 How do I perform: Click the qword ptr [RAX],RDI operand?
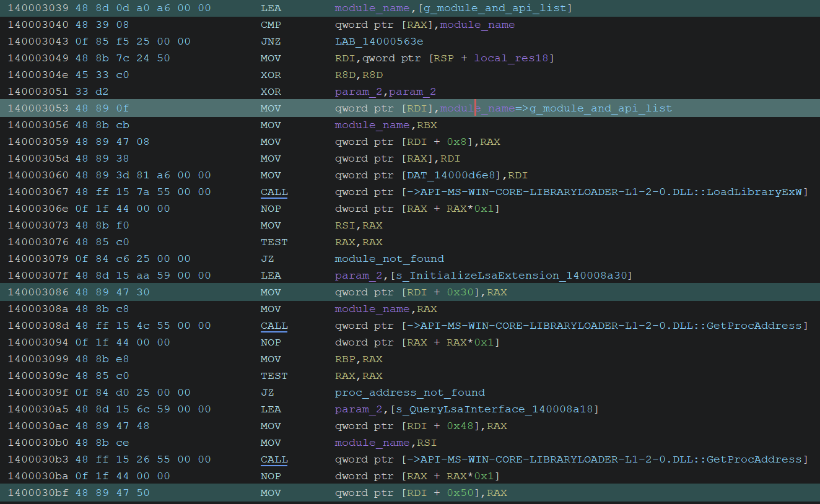click(x=397, y=159)
